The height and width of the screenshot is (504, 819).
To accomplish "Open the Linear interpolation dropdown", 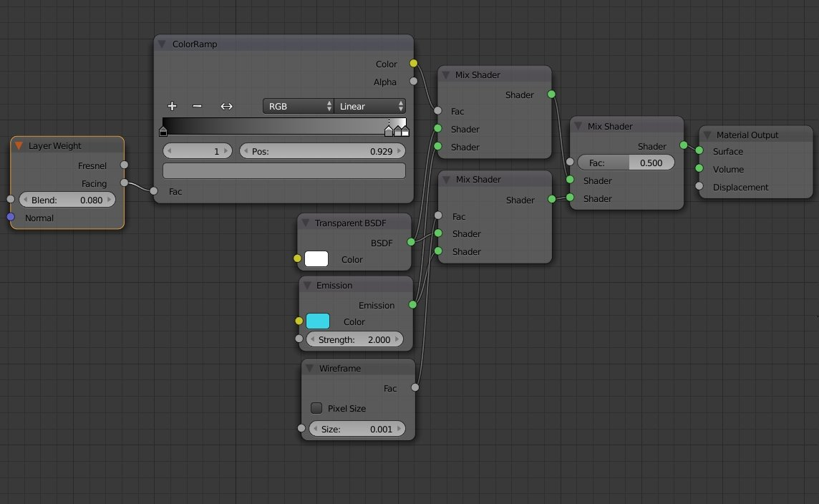I will [x=369, y=106].
